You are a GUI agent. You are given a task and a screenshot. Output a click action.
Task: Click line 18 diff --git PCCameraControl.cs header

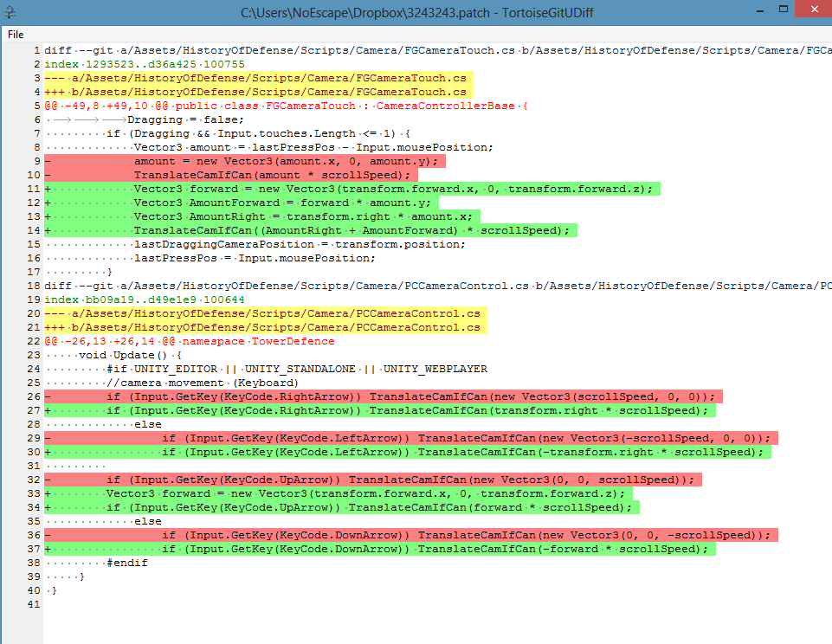click(438, 286)
